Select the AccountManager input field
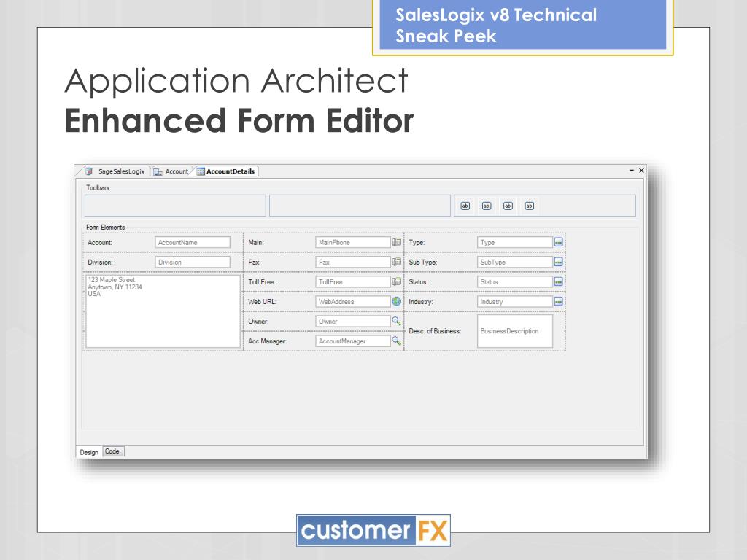Image resolution: width=747 pixels, height=560 pixels. point(353,341)
